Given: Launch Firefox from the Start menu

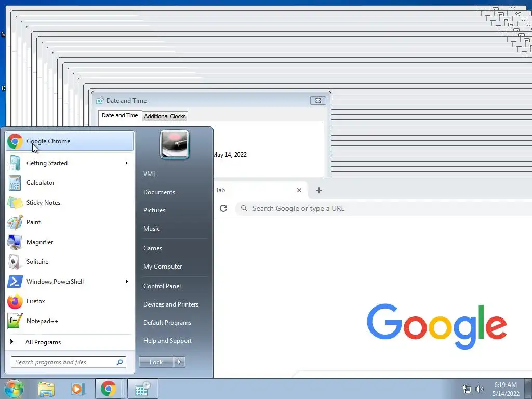Looking at the screenshot, I should 70,301.
